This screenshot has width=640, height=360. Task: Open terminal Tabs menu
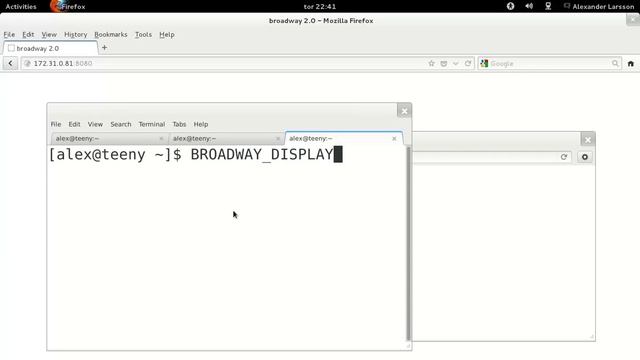coord(179,124)
